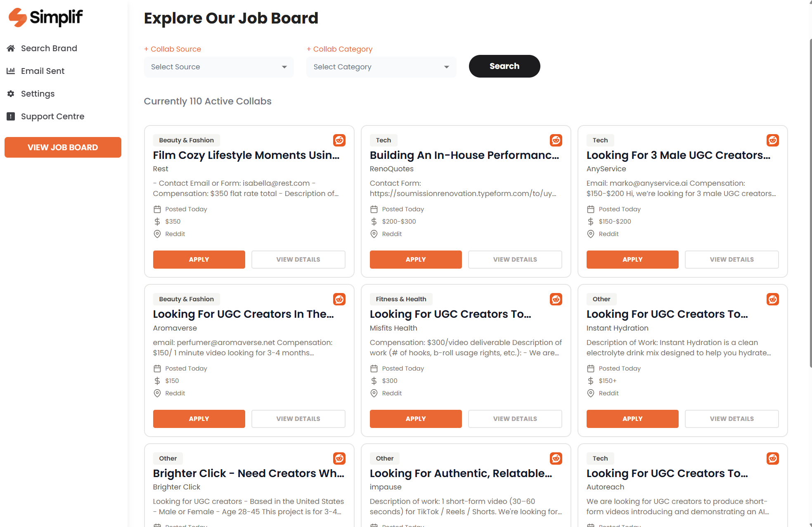Click Reddit icon on Film Cozy Lifestyle card

339,140
